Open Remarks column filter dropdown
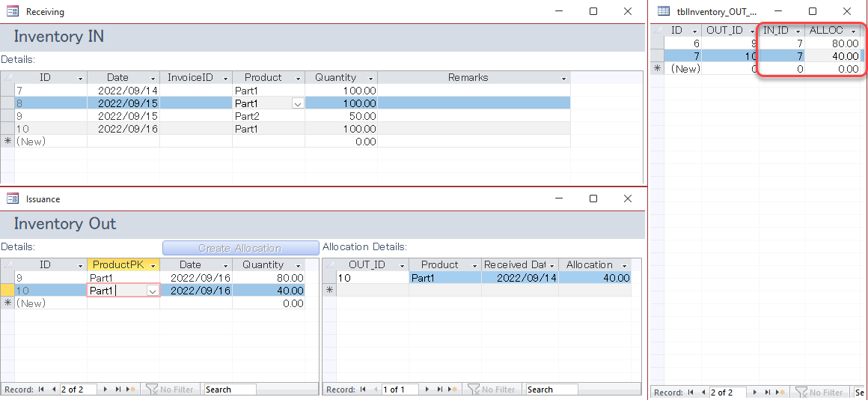This screenshot has height=400, width=868. click(x=564, y=78)
